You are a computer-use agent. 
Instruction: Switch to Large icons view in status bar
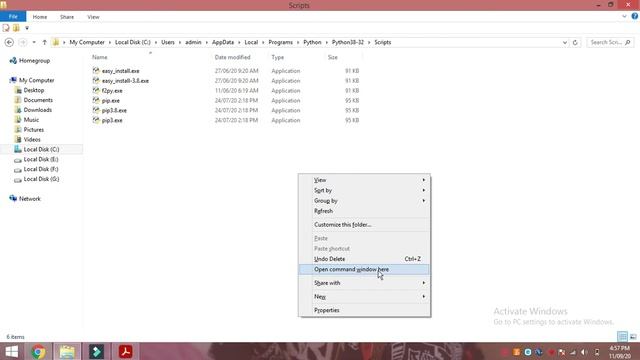coord(633,337)
